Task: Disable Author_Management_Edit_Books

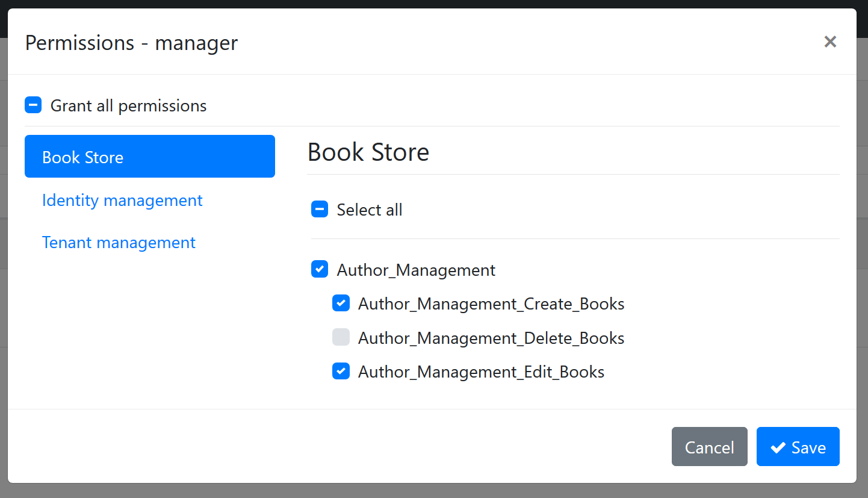Action: tap(341, 371)
